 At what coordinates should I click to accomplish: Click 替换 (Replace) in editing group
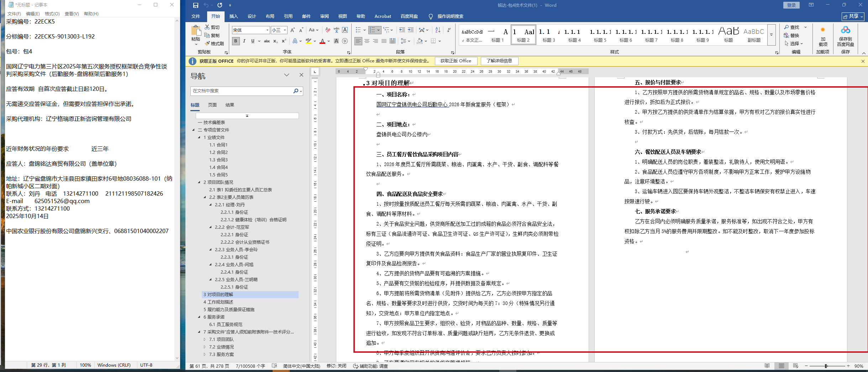pos(791,35)
